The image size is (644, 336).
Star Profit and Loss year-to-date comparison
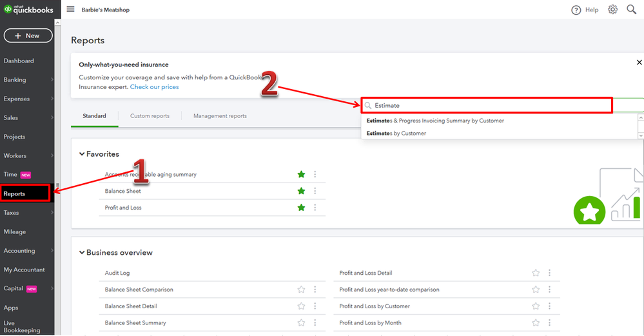point(536,290)
